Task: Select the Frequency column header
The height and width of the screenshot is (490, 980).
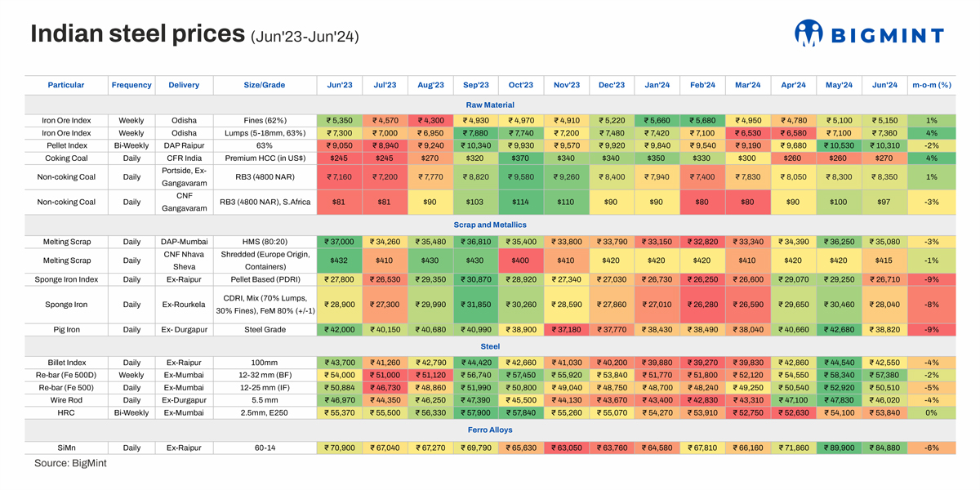Action: (x=131, y=85)
